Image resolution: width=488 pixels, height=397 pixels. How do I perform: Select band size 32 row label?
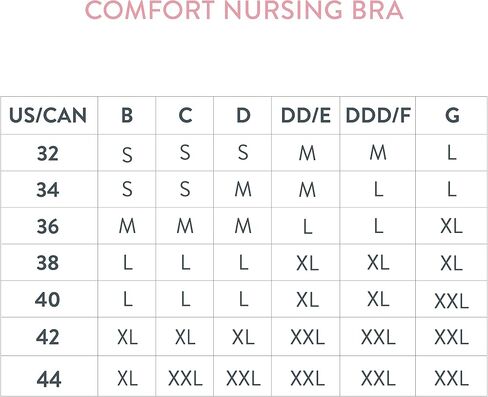point(48,154)
